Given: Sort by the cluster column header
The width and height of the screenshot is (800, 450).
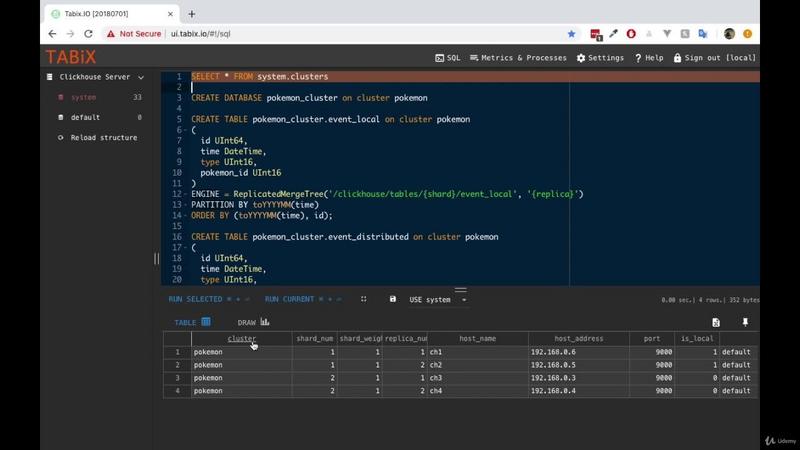Looking at the screenshot, I should pyautogui.click(x=242, y=339).
